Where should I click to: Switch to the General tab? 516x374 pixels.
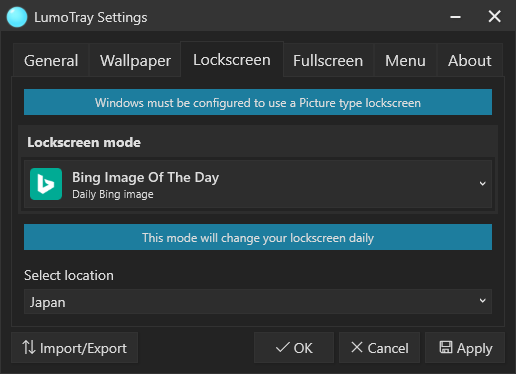(x=51, y=60)
